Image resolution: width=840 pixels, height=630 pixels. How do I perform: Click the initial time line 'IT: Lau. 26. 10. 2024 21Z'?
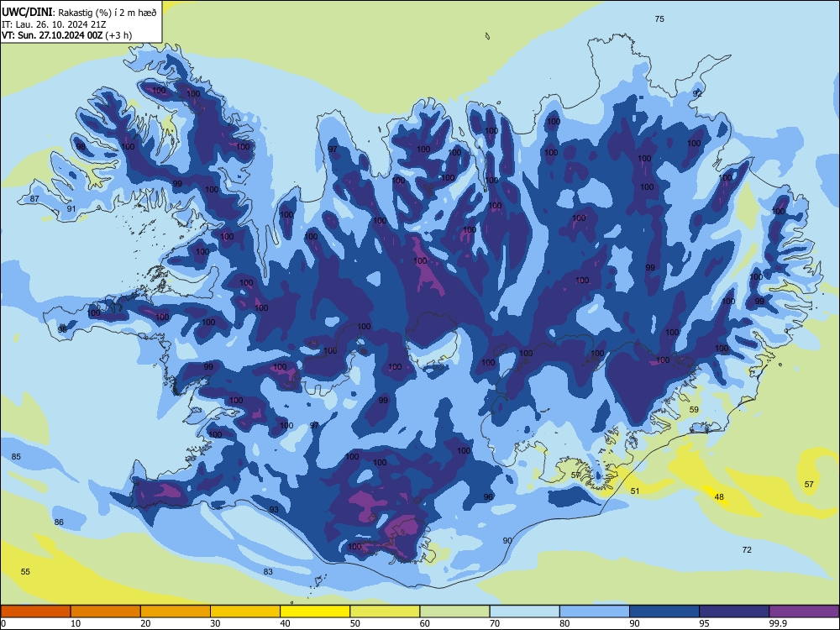(54, 24)
